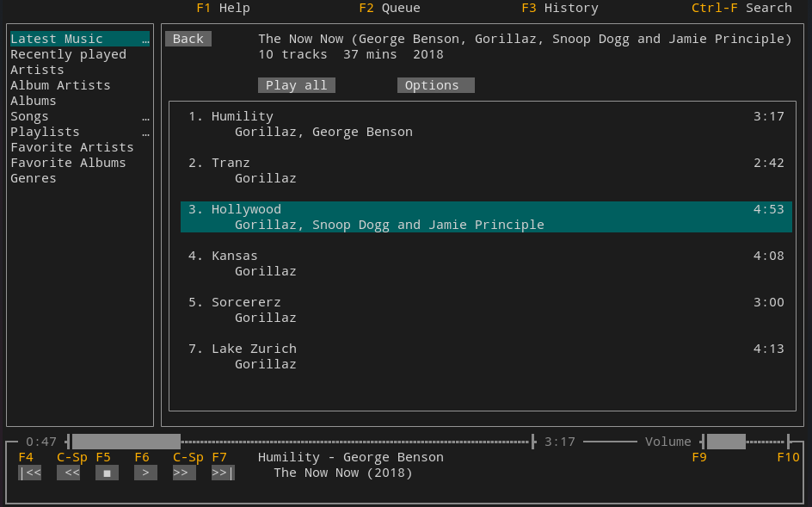The height and width of the screenshot is (507, 812).
Task: Start playback with the > button
Action: [x=145, y=473]
